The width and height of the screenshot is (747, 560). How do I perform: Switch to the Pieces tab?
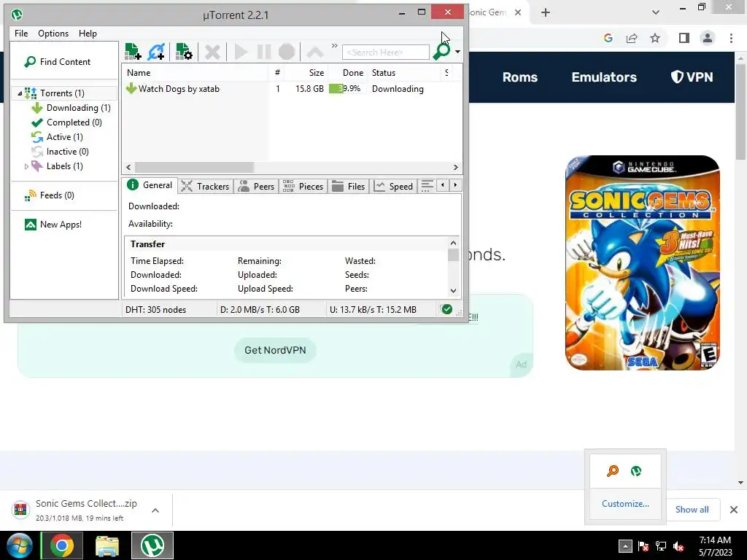point(303,186)
